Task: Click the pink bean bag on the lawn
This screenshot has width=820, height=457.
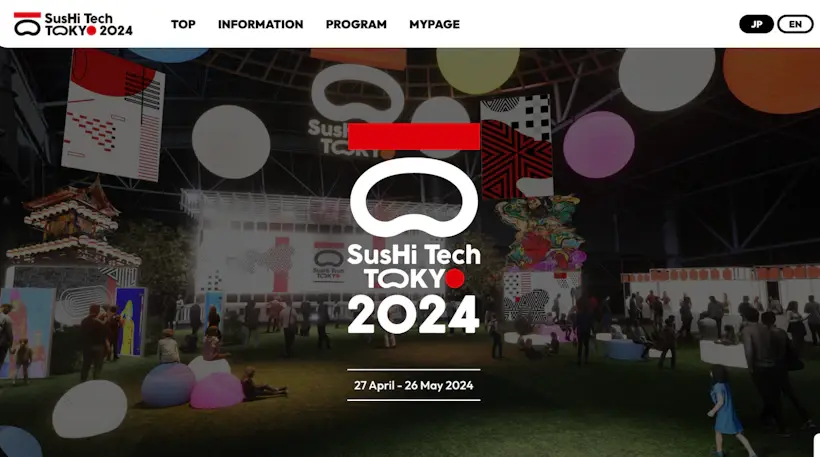Action: pos(217,391)
